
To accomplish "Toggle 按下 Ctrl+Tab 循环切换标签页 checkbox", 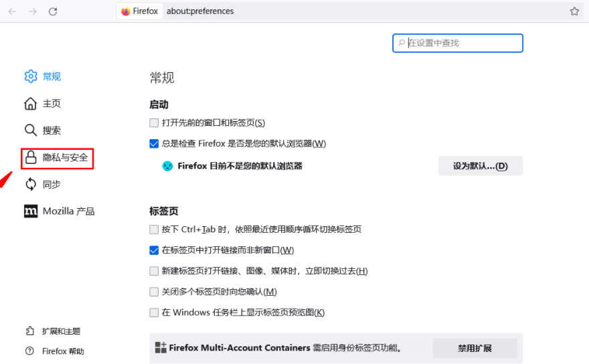I will pos(155,230).
